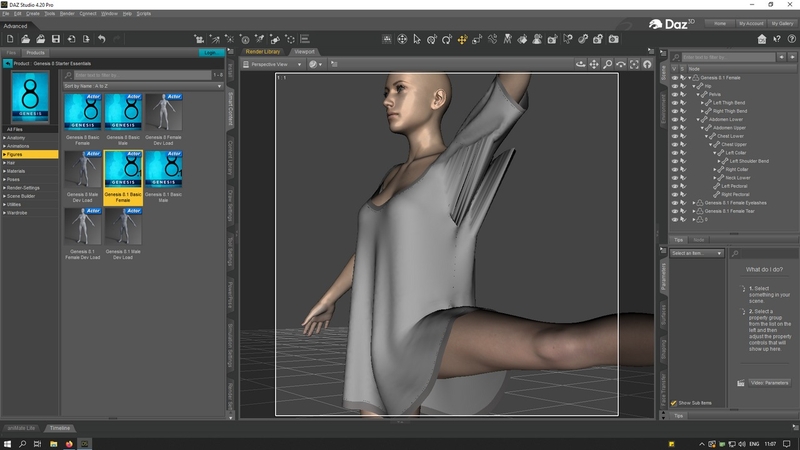The width and height of the screenshot is (800, 450).
Task: Open the Timeline tab
Action: point(60,428)
